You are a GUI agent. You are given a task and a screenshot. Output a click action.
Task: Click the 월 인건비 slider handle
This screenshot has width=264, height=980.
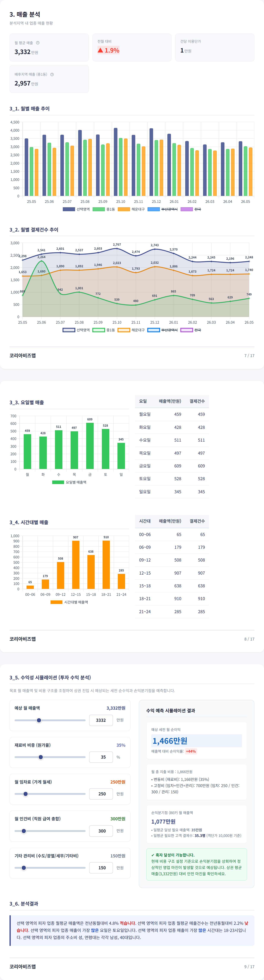pos(24,831)
